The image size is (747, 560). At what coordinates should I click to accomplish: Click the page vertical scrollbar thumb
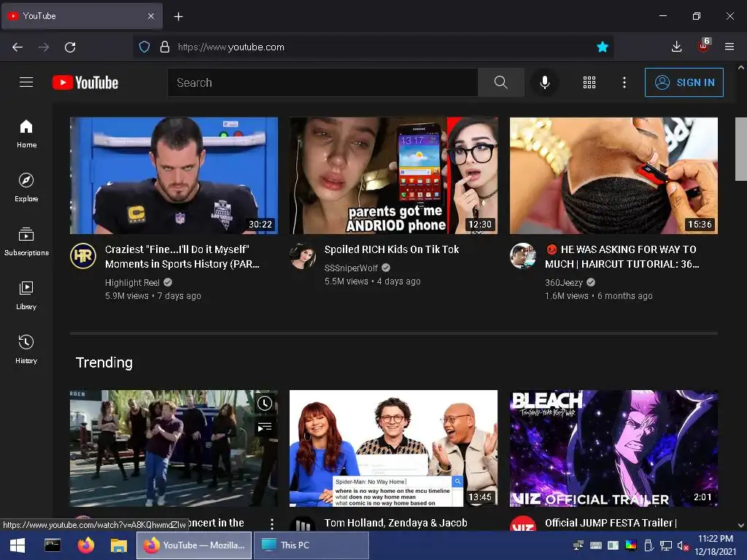pyautogui.click(x=741, y=149)
